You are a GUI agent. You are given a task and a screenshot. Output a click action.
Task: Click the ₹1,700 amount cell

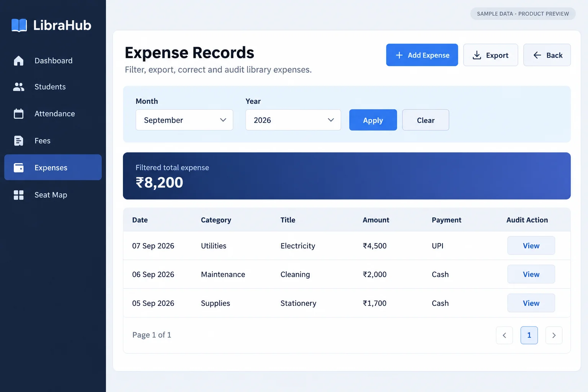point(374,303)
